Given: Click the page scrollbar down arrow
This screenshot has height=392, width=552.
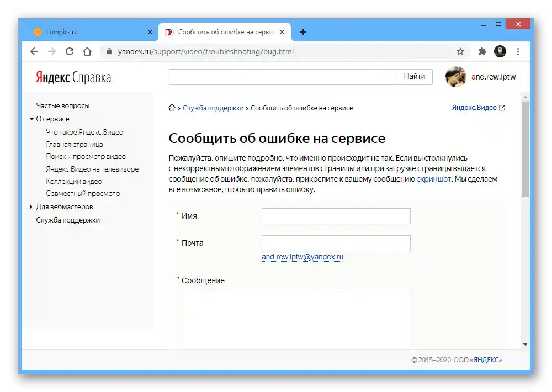Looking at the screenshot, I should 525,345.
